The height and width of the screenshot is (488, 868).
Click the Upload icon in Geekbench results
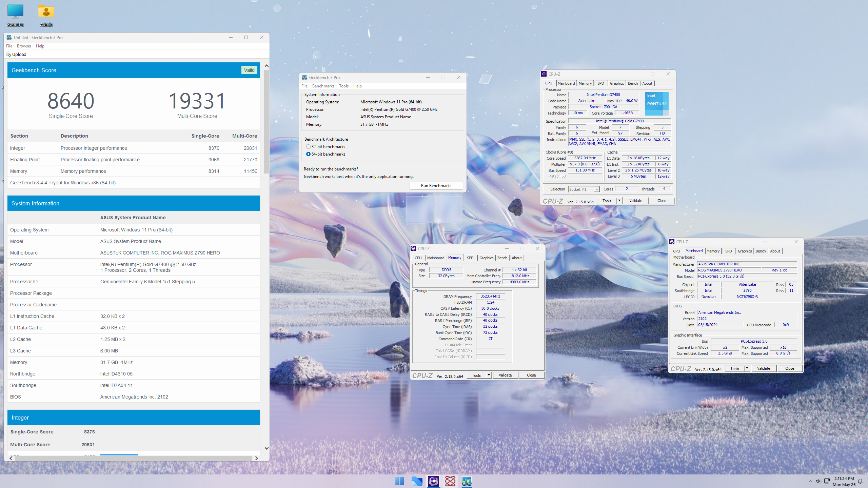click(9, 54)
